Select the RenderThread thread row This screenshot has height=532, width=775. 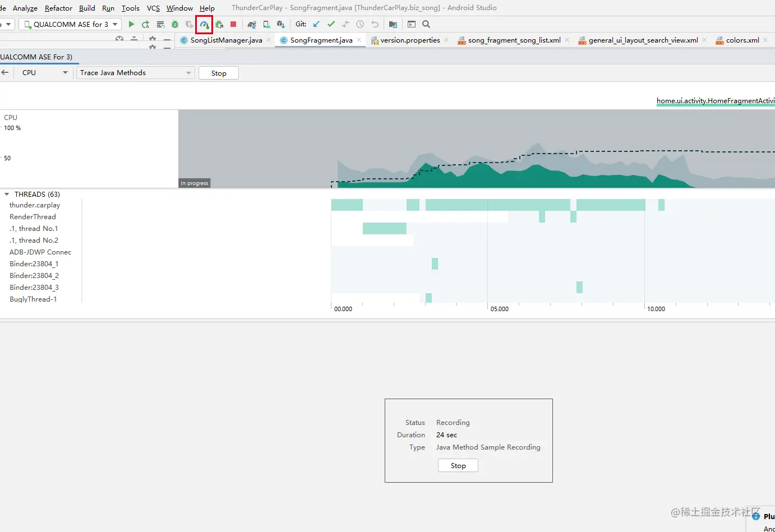click(33, 217)
